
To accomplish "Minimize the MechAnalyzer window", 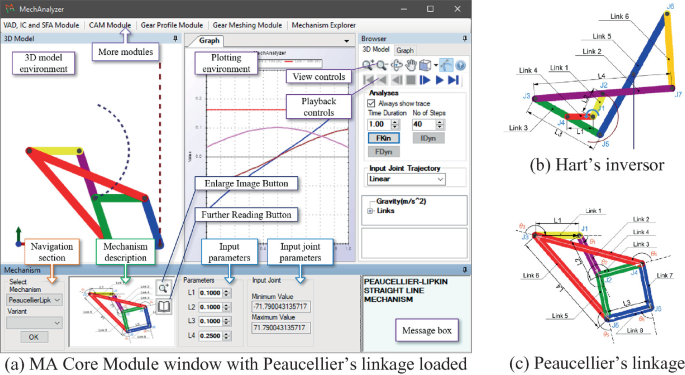I will (404, 9).
